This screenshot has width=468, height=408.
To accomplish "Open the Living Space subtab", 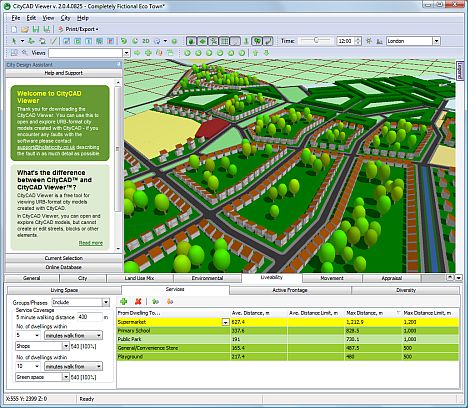I will (64, 290).
